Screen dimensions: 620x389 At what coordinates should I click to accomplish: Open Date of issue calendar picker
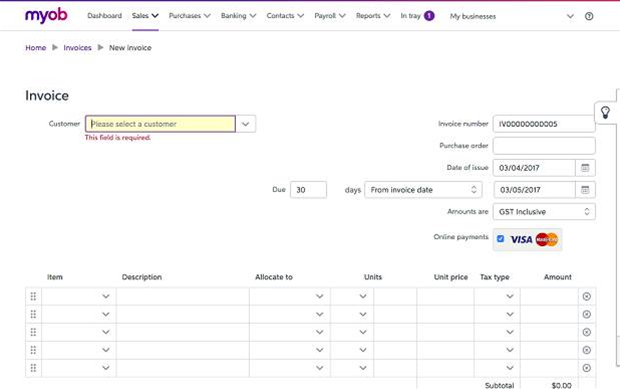point(585,168)
